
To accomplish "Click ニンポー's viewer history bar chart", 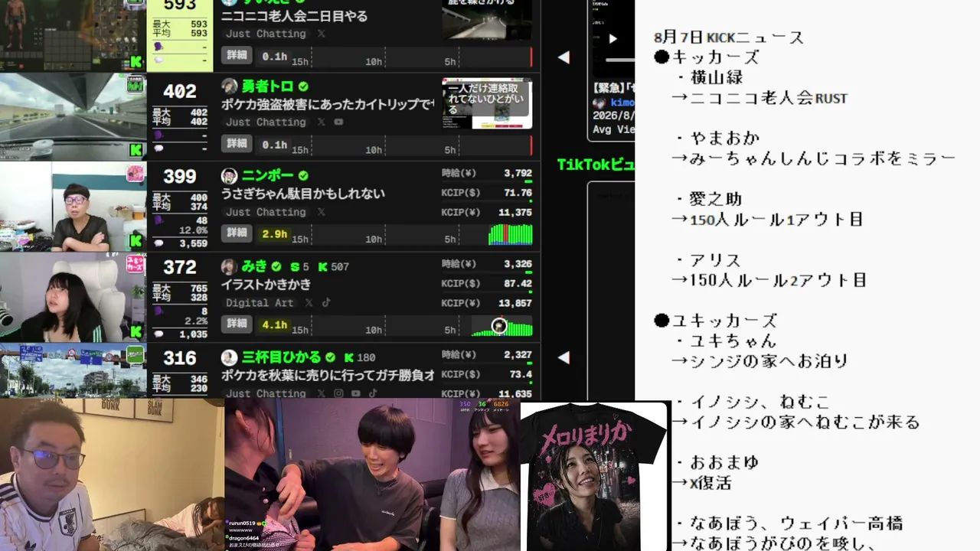I will [x=511, y=234].
